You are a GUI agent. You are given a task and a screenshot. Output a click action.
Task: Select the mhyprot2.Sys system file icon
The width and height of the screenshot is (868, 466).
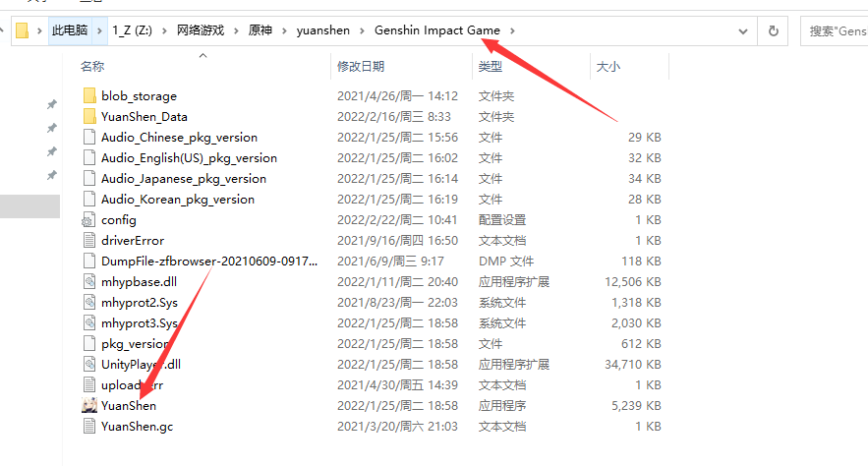click(89, 303)
